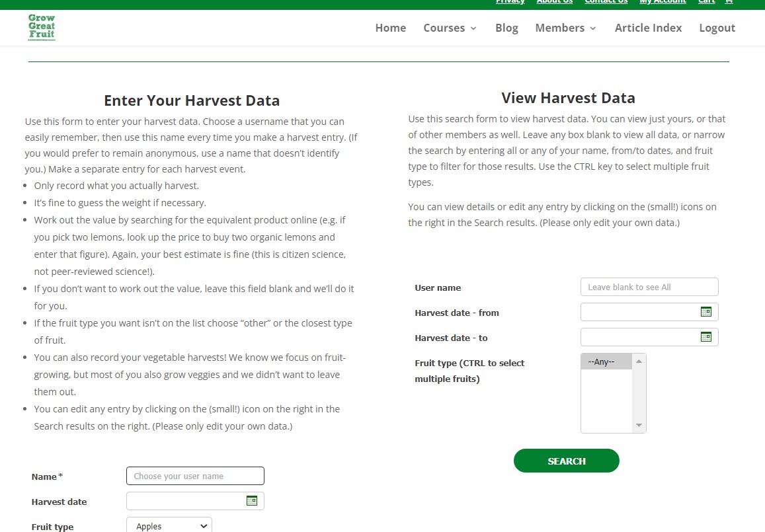This screenshot has height=532, width=765.
Task: Select the --Any-- fruit type option
Action: coord(606,361)
